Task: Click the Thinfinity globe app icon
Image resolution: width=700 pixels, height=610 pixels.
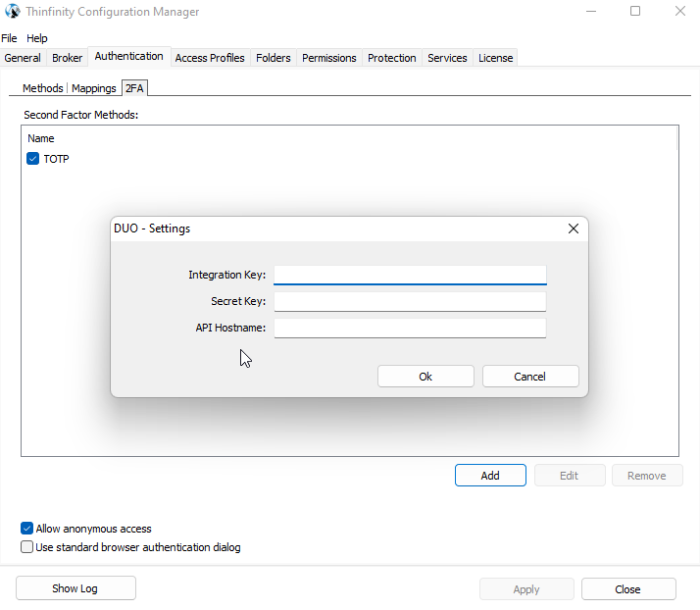Action: tap(13, 11)
